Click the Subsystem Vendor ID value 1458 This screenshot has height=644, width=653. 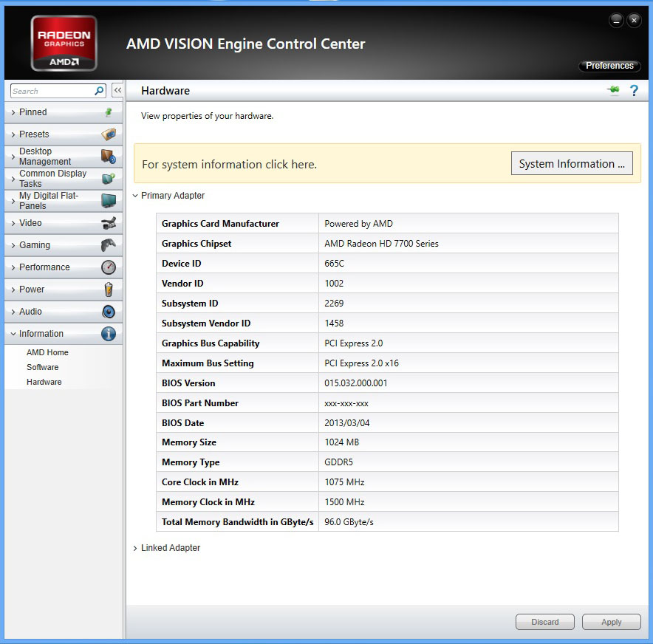[334, 323]
